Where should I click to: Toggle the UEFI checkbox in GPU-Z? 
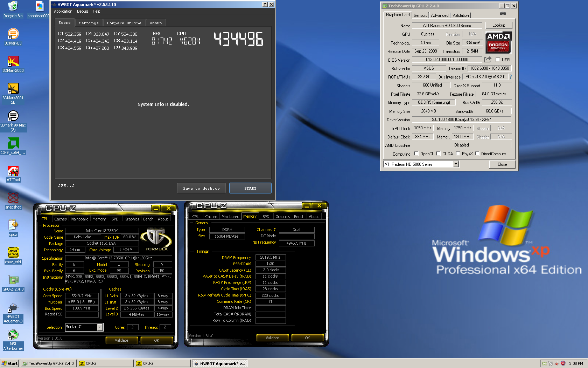(498, 60)
